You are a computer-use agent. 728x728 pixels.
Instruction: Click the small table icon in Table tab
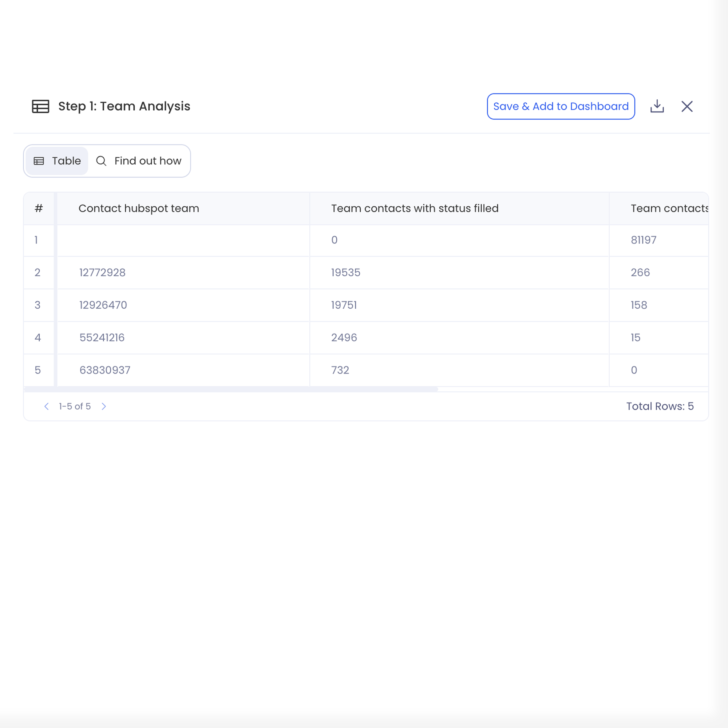click(x=39, y=161)
